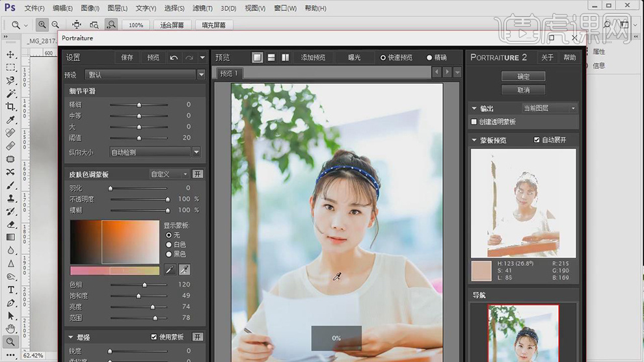Switch to single preview layout icon
644x362 pixels.
click(x=257, y=57)
